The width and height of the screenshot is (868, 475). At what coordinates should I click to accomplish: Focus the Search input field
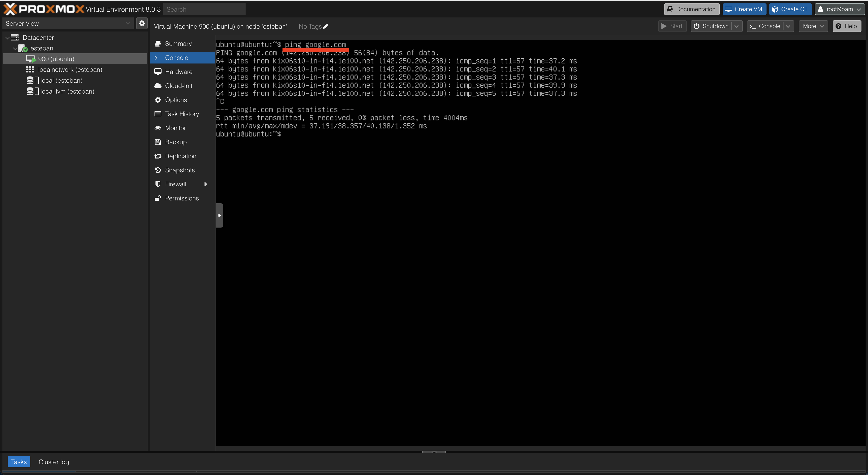(x=204, y=9)
